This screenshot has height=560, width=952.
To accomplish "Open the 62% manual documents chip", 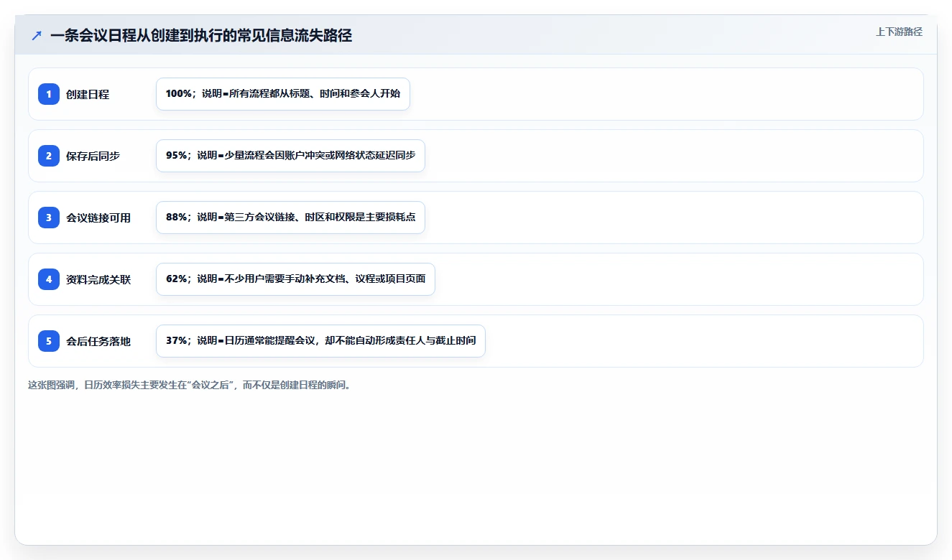I will pos(295,279).
